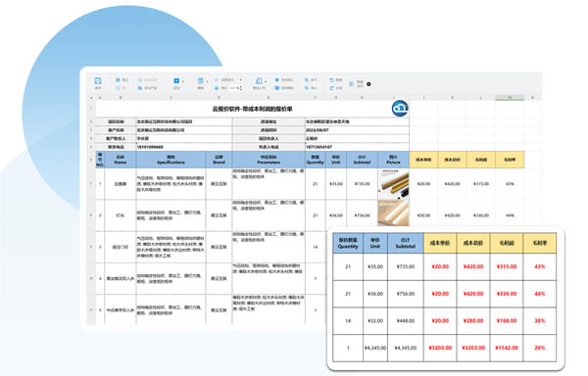
Task: Click the yellow 成本单价 column header cell
Action: pyautogui.click(x=423, y=160)
